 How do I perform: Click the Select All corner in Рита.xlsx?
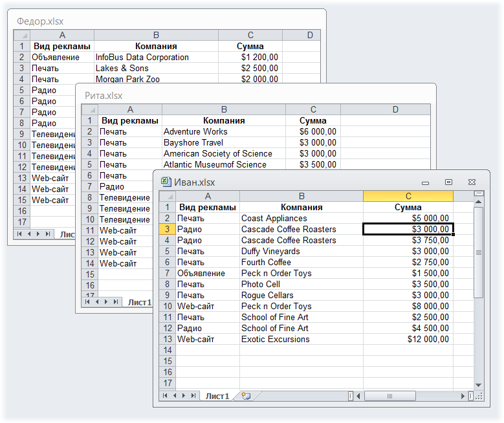pos(90,109)
